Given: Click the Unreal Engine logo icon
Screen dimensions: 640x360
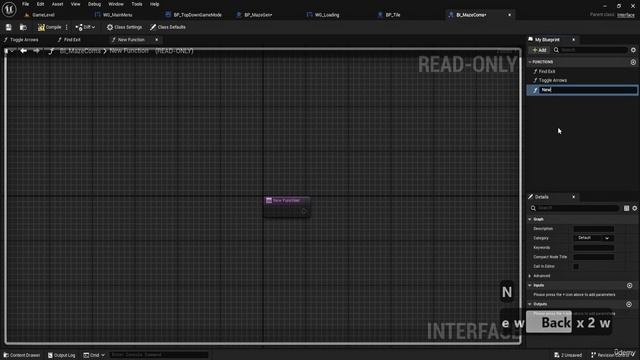Looking at the screenshot, I should coord(9,9).
